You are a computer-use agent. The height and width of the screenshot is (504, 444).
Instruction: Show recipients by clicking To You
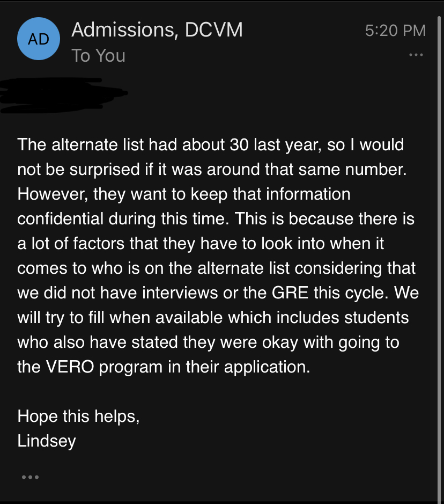click(98, 55)
